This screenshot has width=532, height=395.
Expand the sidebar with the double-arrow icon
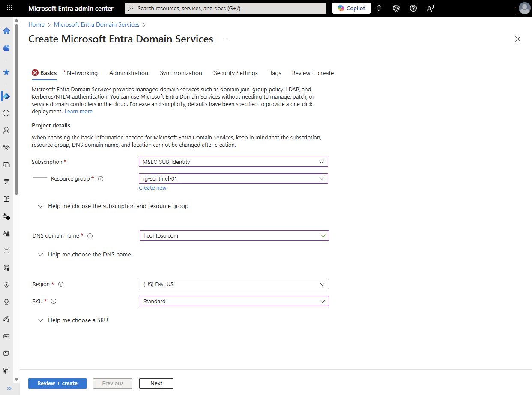[9, 389]
